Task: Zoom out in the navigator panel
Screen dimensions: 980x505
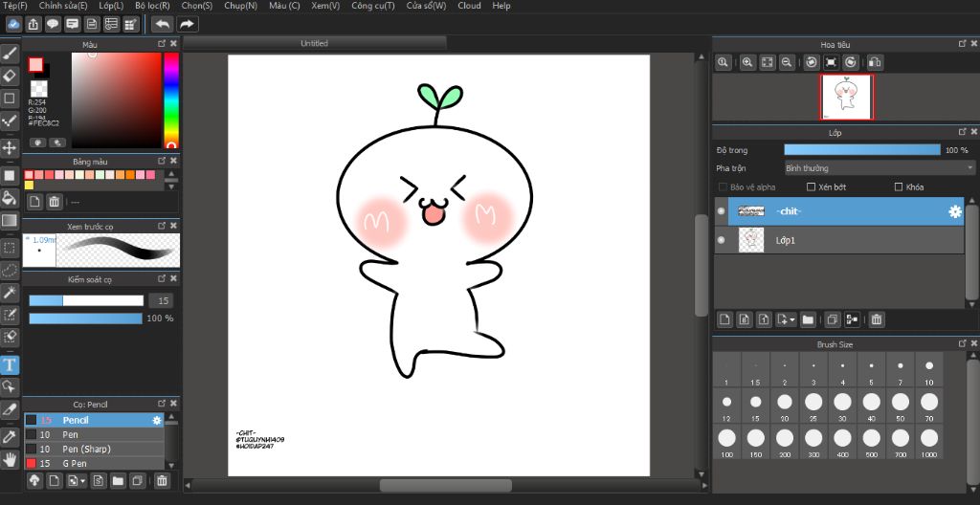Action: [787, 62]
